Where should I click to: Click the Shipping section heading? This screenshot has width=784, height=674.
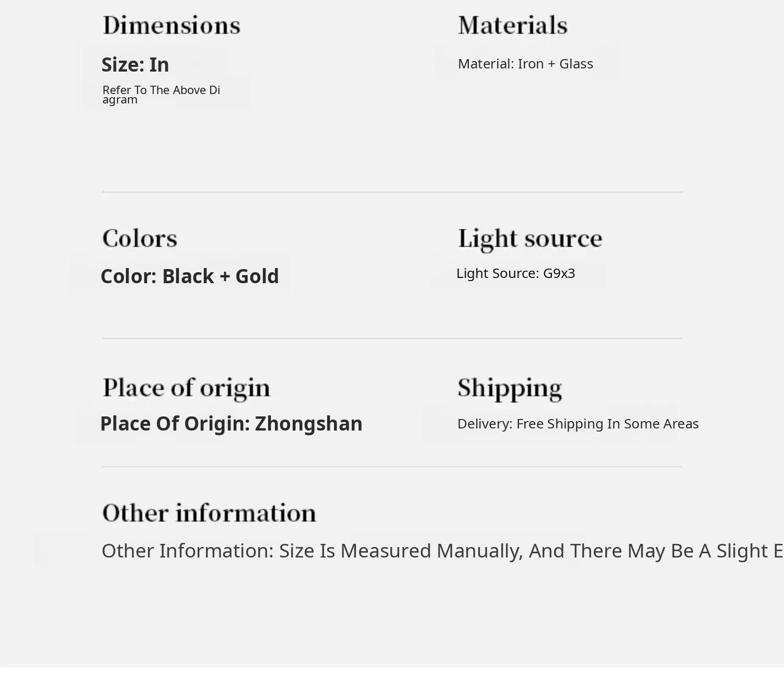point(510,388)
